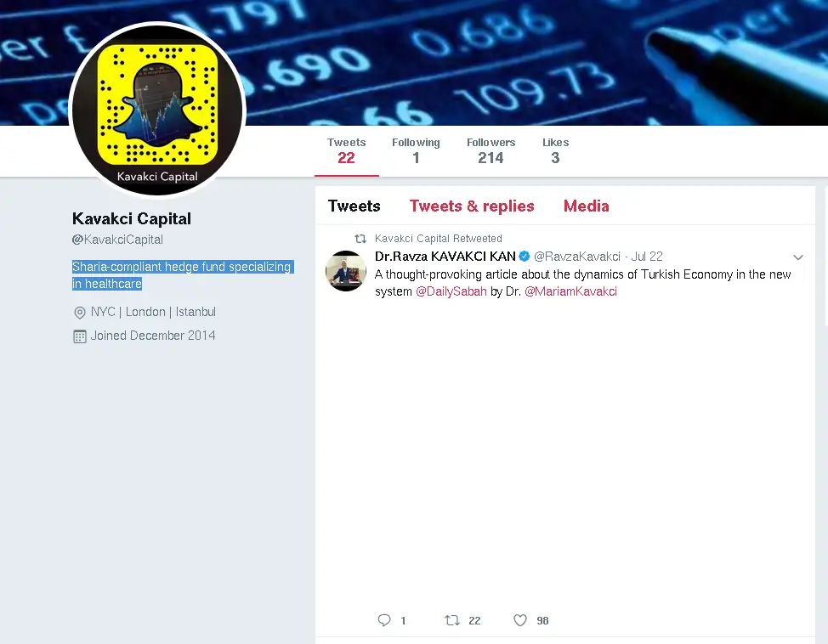View the Following 1 count
Screen dimensions: 828x644
(416, 151)
